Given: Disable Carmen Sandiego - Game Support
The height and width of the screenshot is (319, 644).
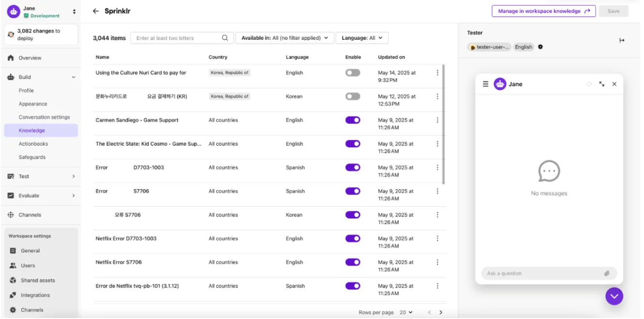Looking at the screenshot, I should coord(353,120).
